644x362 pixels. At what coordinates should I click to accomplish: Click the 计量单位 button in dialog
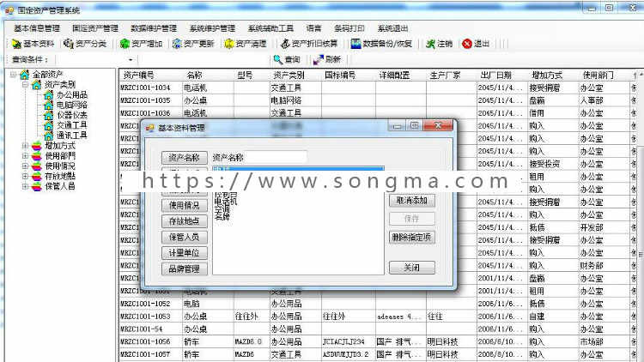[x=185, y=253]
